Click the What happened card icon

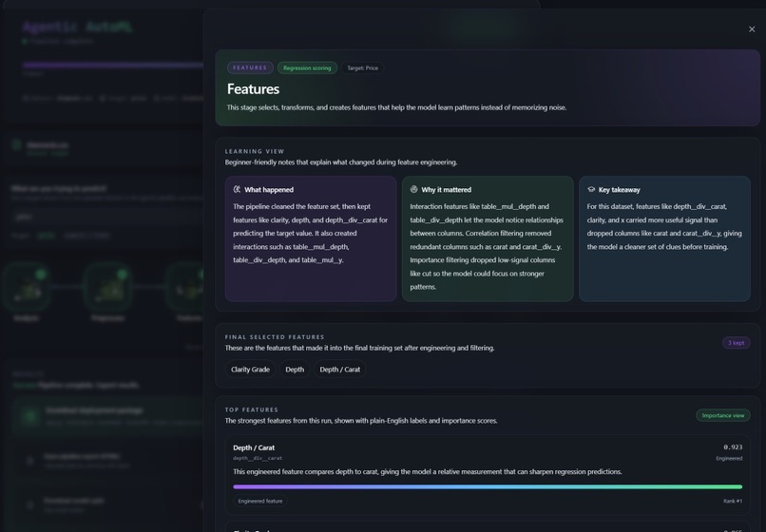(237, 189)
